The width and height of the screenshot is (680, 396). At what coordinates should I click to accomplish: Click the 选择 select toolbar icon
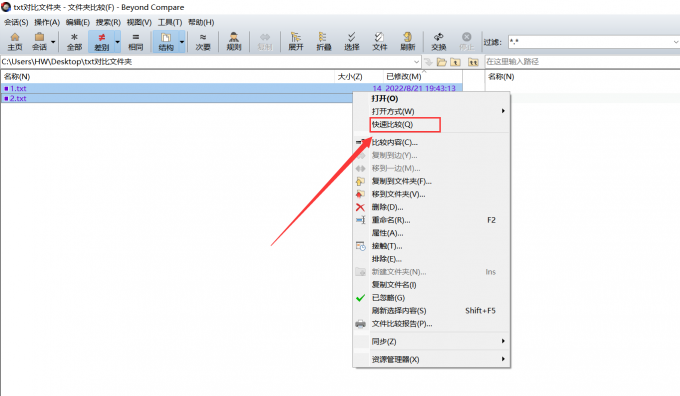[x=352, y=42]
